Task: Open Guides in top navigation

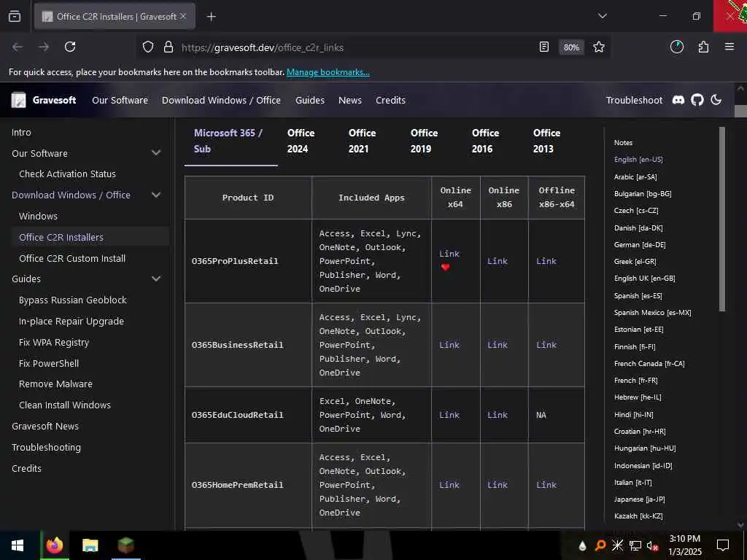Action: tap(309, 100)
